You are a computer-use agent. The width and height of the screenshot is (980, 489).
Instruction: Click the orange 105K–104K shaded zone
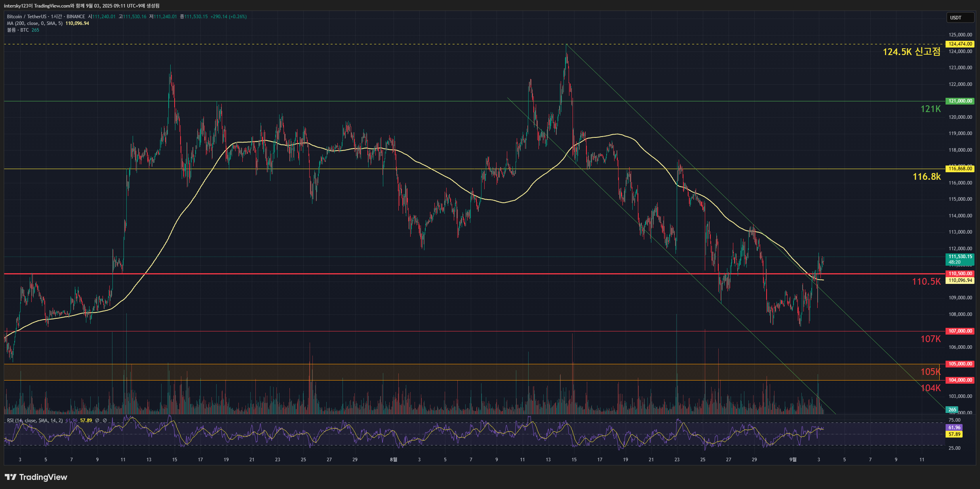coord(471,372)
